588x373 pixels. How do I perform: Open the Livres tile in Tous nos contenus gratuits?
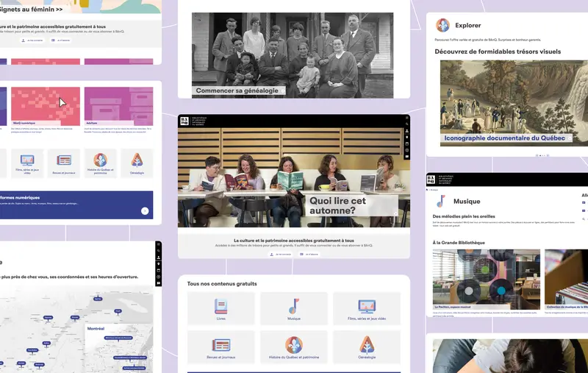221,308
